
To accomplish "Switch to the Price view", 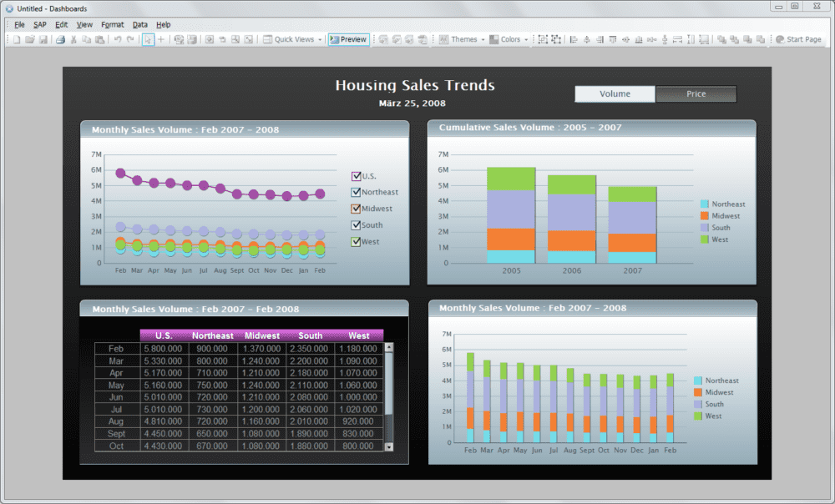I will click(696, 93).
